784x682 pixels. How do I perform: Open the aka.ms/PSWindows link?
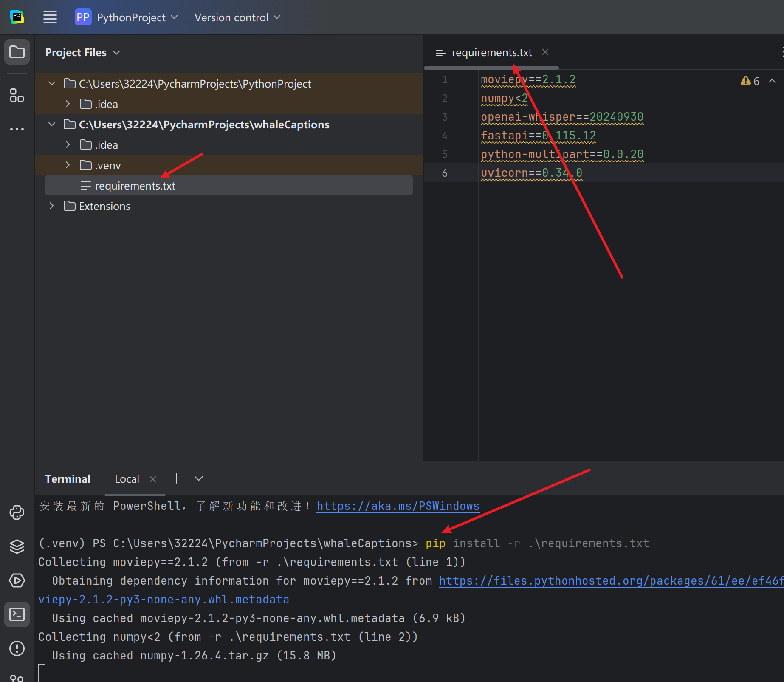tap(398, 506)
